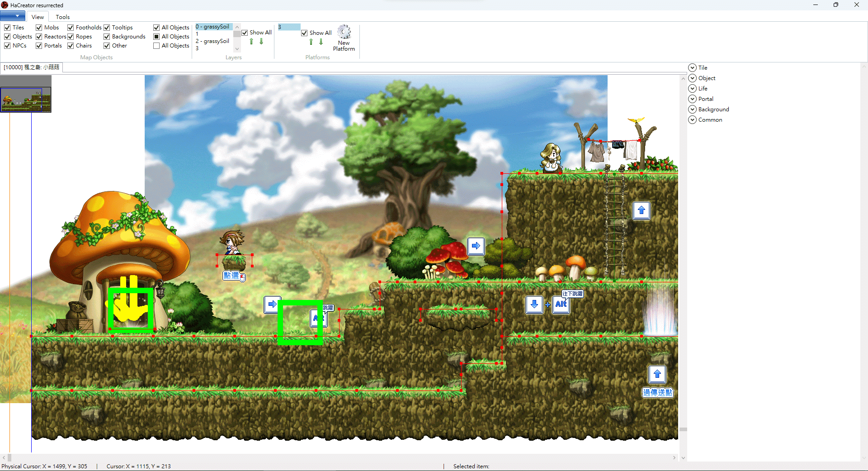
Task: Disable Mobs display checkbox
Action: pyautogui.click(x=39, y=28)
